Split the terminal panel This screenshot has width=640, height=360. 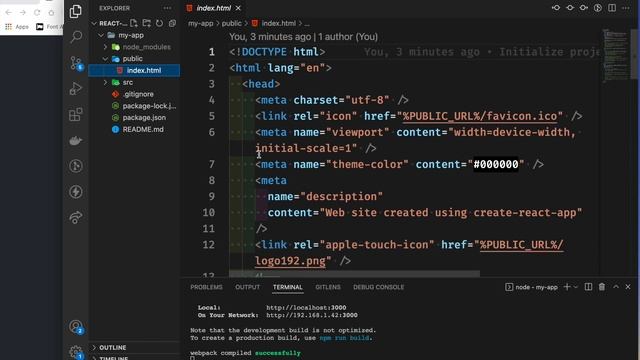coord(588,287)
